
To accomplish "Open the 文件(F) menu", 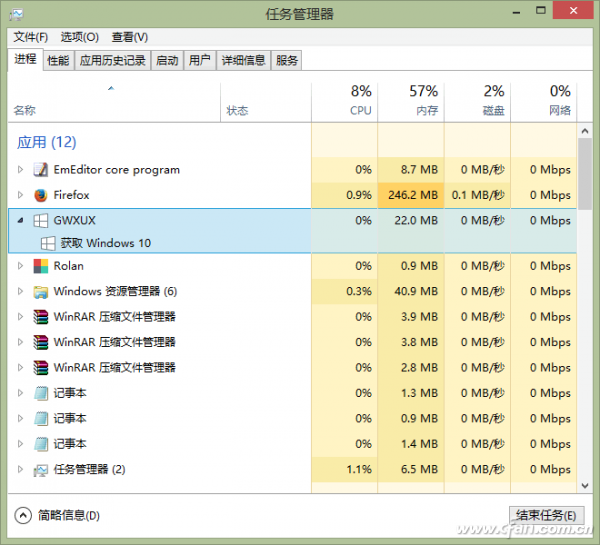I will click(x=31, y=37).
